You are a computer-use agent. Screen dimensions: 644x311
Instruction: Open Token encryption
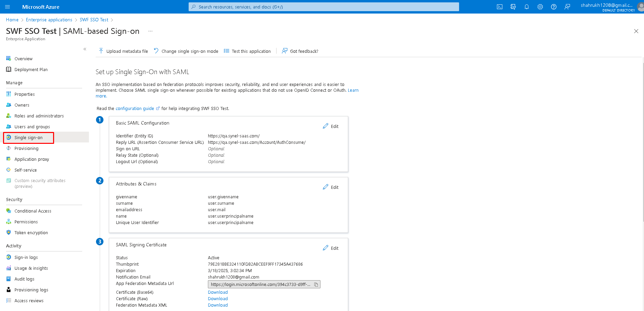coord(31,232)
